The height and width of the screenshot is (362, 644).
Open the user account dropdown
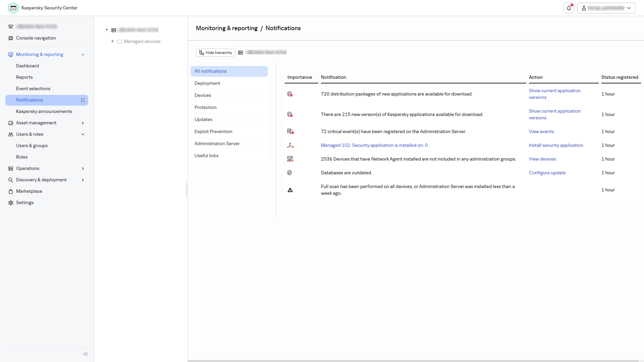coord(606,8)
